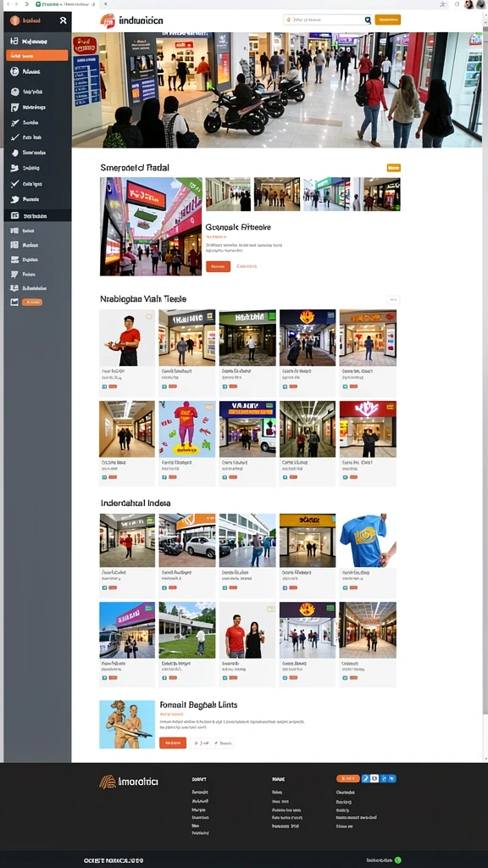Click the orange round logo atop the sidebar
Image resolution: width=488 pixels, height=868 pixels.
click(15, 20)
